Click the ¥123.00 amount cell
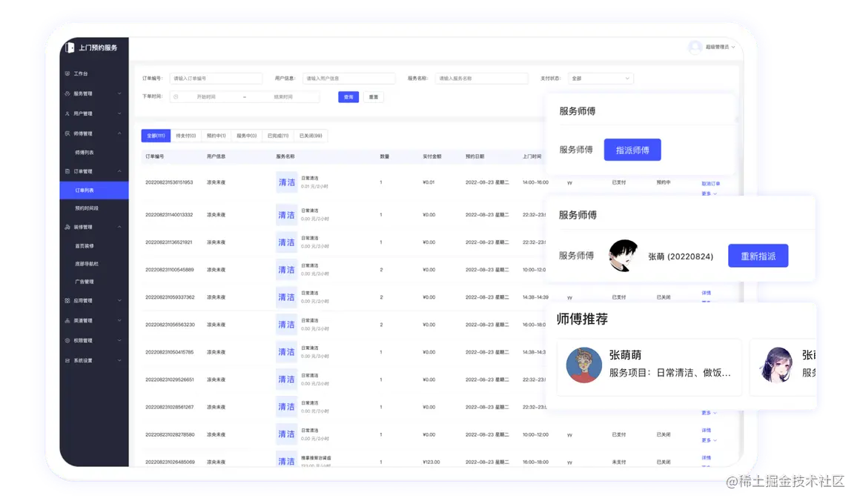The height and width of the screenshot is (504, 860). 431,462
